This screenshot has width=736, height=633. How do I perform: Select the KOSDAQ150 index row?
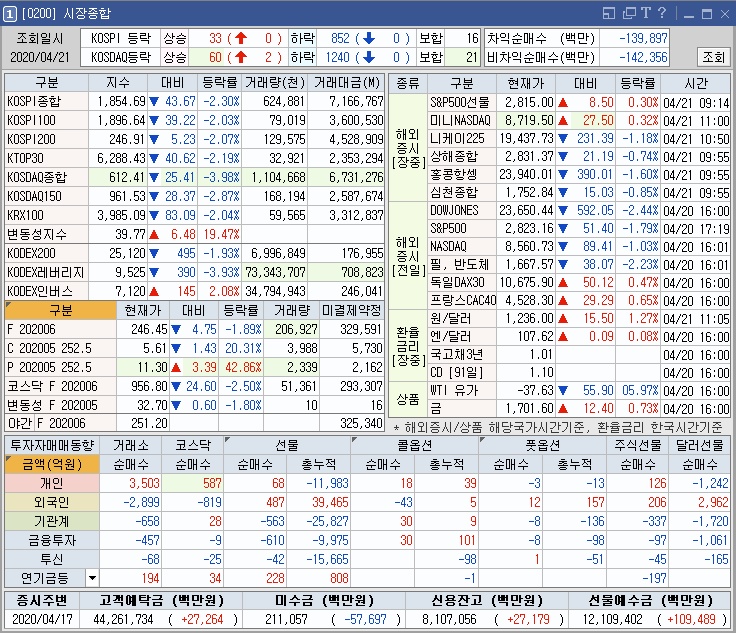pyautogui.click(x=195, y=196)
